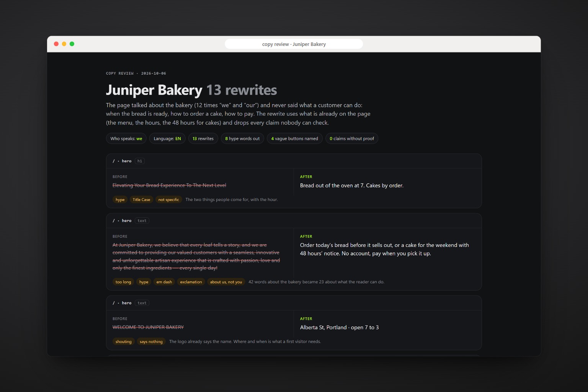Click the address bar reading copy review
The image size is (588, 392).
click(x=294, y=44)
